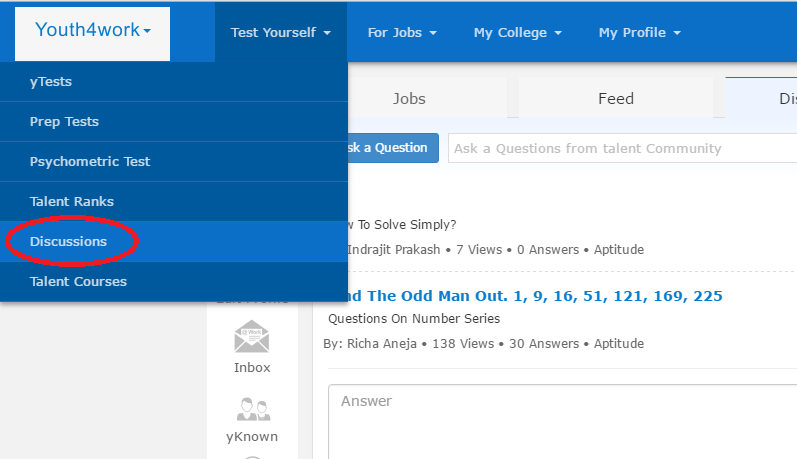Focus the Ask a Questions search field
Viewport: 797px width, 459px height.
[623, 148]
